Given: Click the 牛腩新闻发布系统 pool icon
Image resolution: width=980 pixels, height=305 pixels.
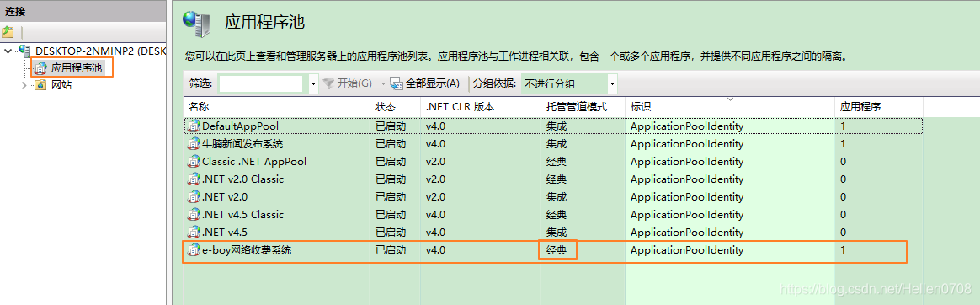Looking at the screenshot, I should pos(194,144).
